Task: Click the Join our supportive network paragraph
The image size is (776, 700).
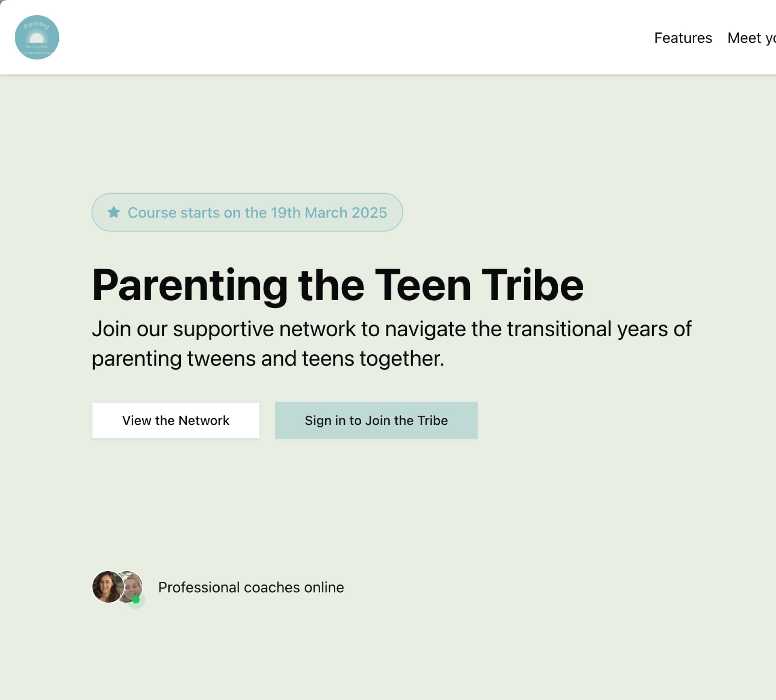Action: (x=391, y=343)
